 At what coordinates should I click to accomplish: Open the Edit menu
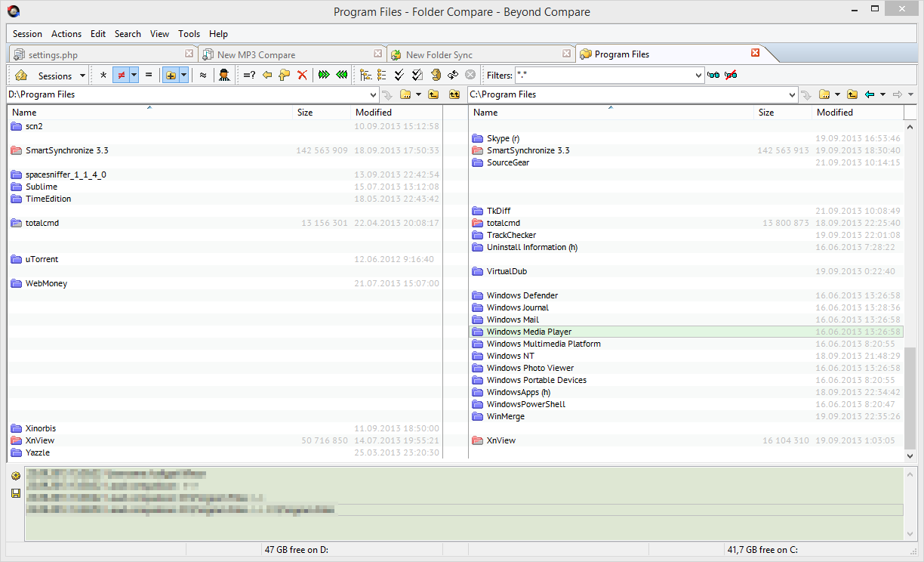(98, 34)
